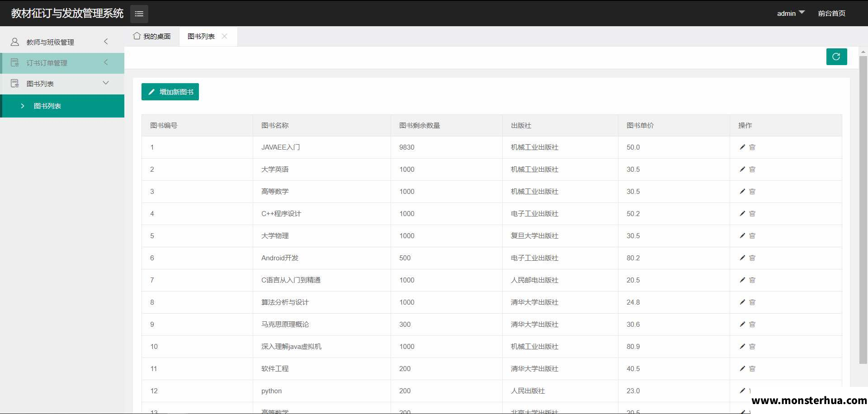The width and height of the screenshot is (868, 414).
Task: Delete the JAVAEE入门 book row
Action: pyautogui.click(x=752, y=147)
